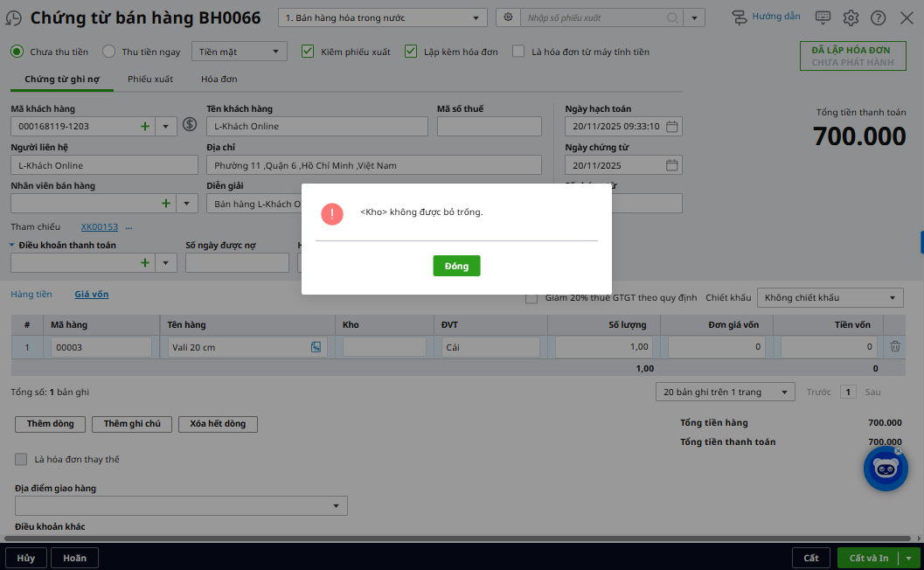Switch to the Phiếu xuất tab

[x=150, y=79]
